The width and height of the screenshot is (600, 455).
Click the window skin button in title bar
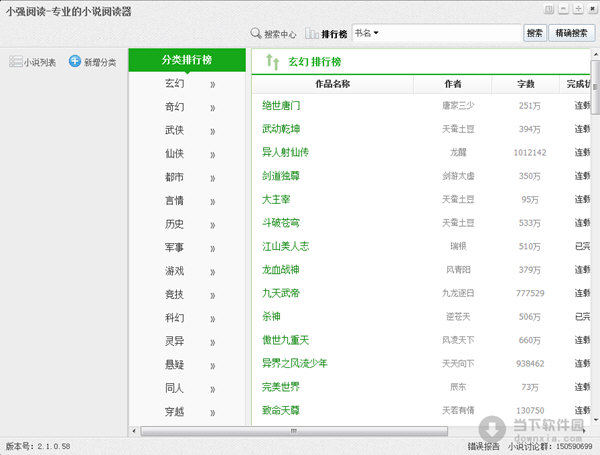tap(549, 9)
